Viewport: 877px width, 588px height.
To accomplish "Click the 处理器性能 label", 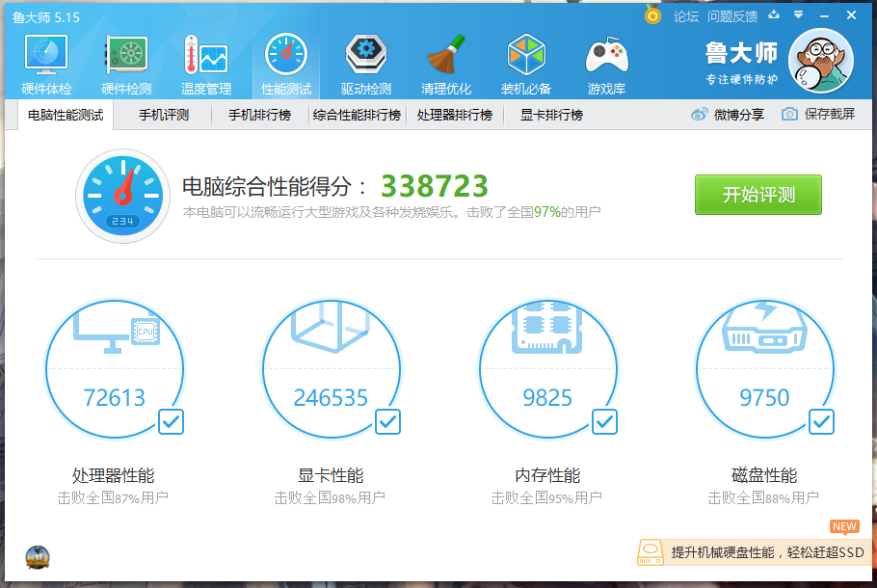I will pos(113,475).
